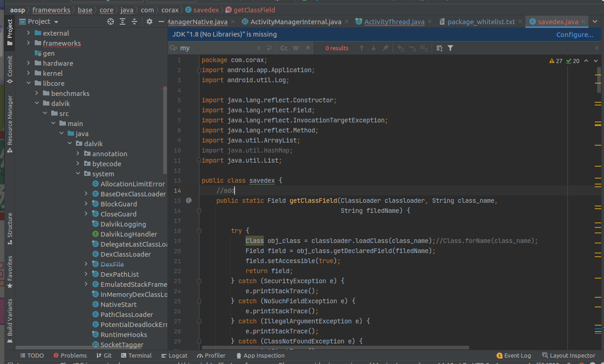Click the editor vertical scrollbar thumb
Image resolution: width=604 pixels, height=364 pixels.
[x=599, y=80]
